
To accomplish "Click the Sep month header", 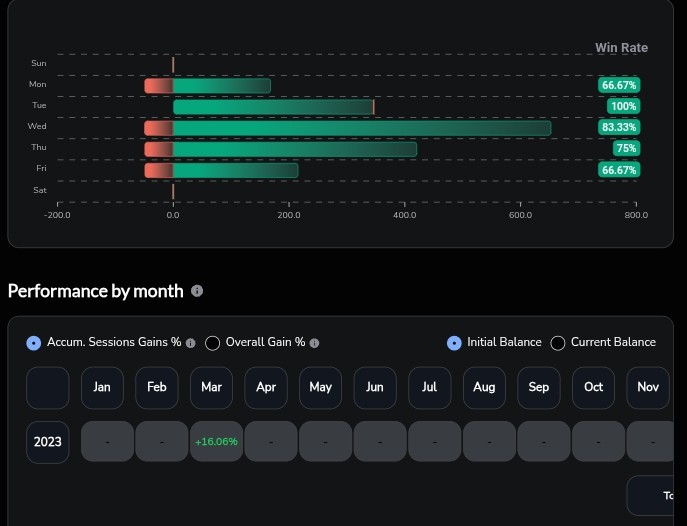I will [x=538, y=388].
